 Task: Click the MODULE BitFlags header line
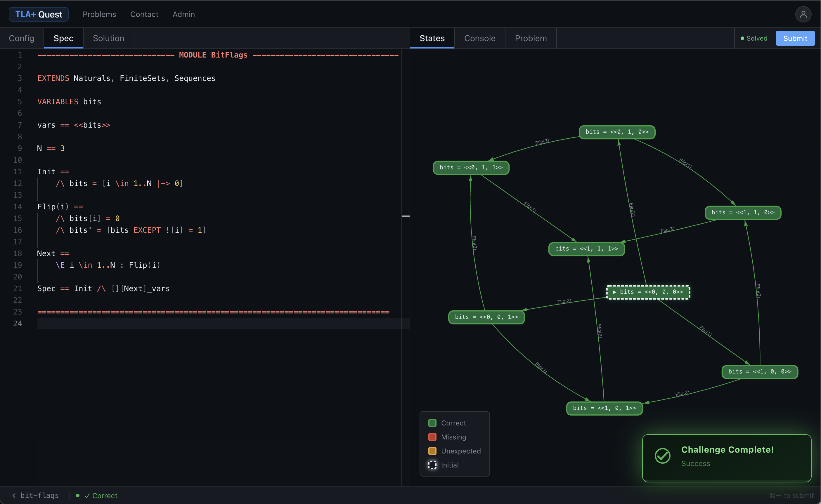[218, 55]
